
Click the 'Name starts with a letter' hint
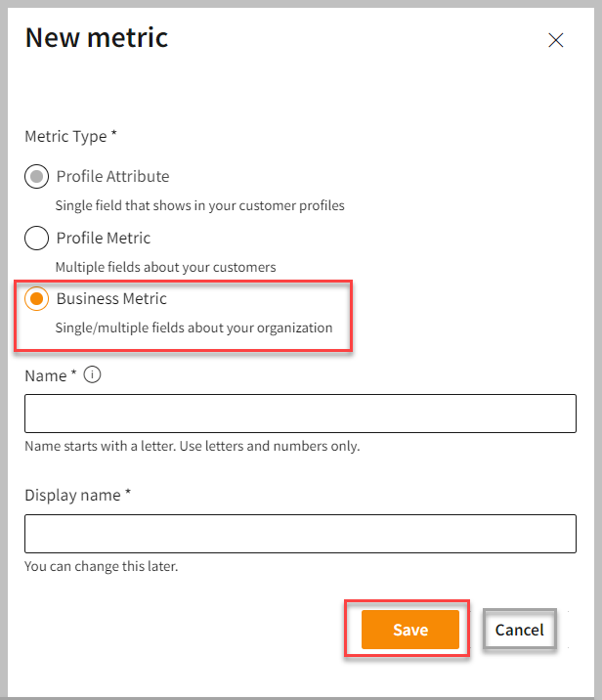coord(192,447)
